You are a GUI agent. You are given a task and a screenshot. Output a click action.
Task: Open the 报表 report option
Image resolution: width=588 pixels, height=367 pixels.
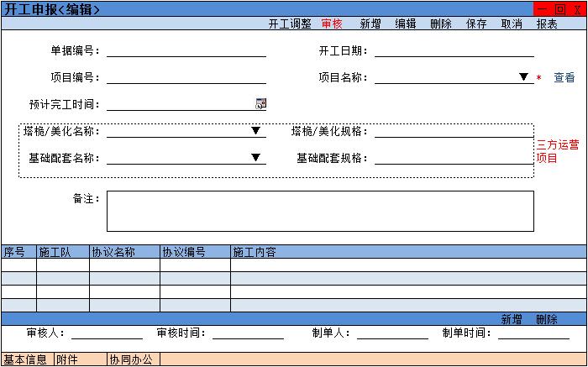[547, 24]
